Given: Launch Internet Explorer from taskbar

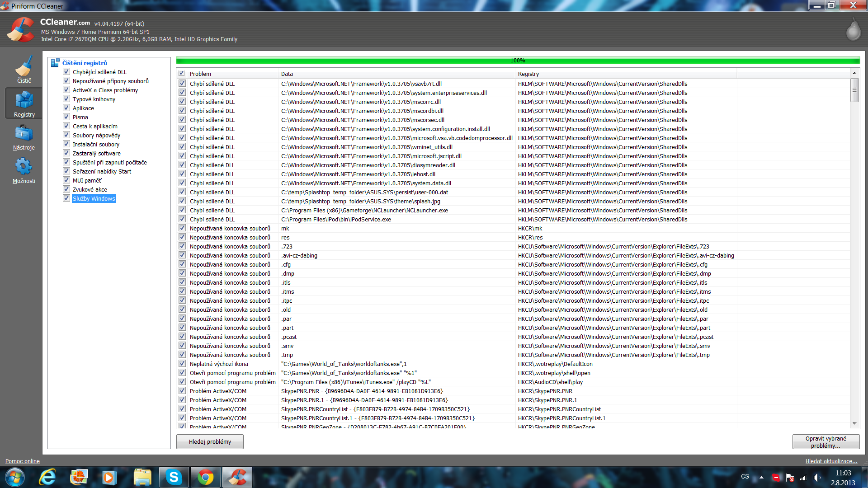Looking at the screenshot, I should [48, 477].
